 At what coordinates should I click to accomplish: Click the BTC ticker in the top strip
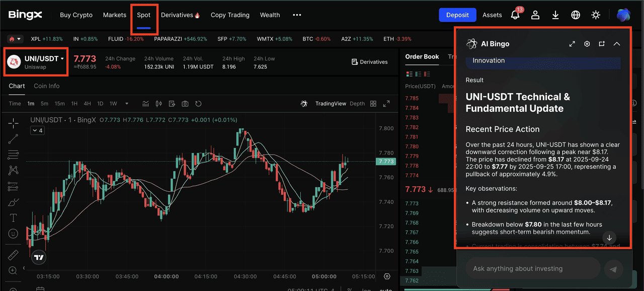[x=317, y=39]
